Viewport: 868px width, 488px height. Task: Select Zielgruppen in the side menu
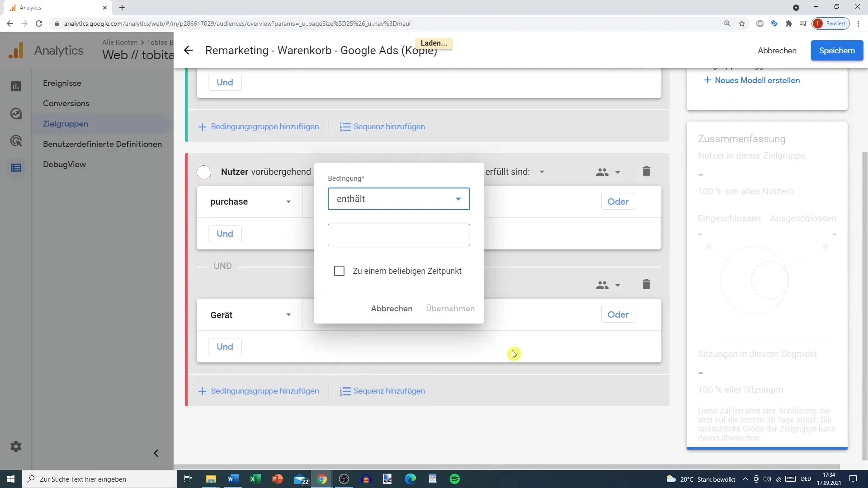[66, 124]
